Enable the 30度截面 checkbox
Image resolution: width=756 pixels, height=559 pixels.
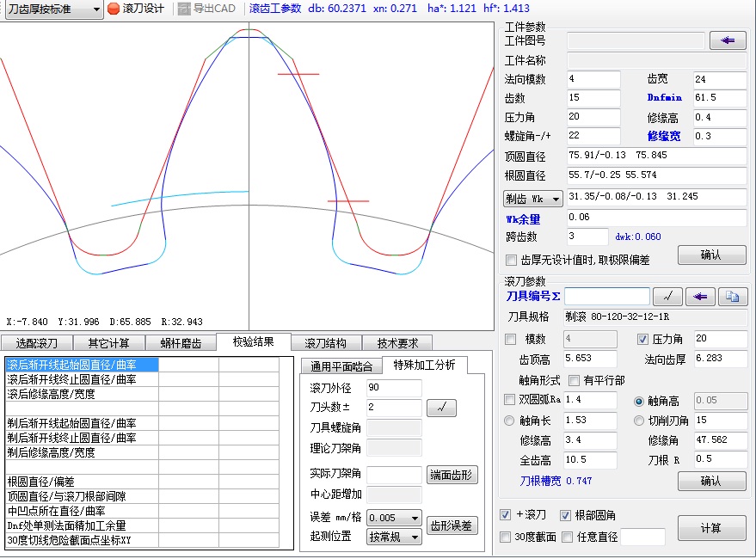click(x=506, y=537)
